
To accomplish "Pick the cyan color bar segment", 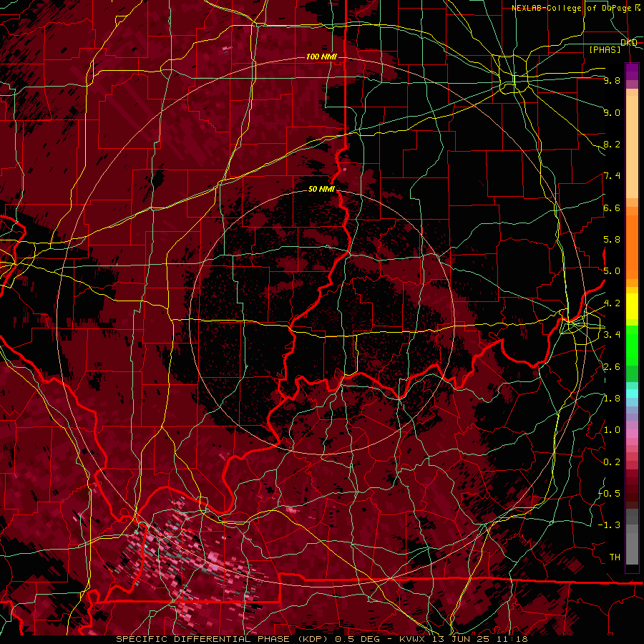I will [x=632, y=394].
